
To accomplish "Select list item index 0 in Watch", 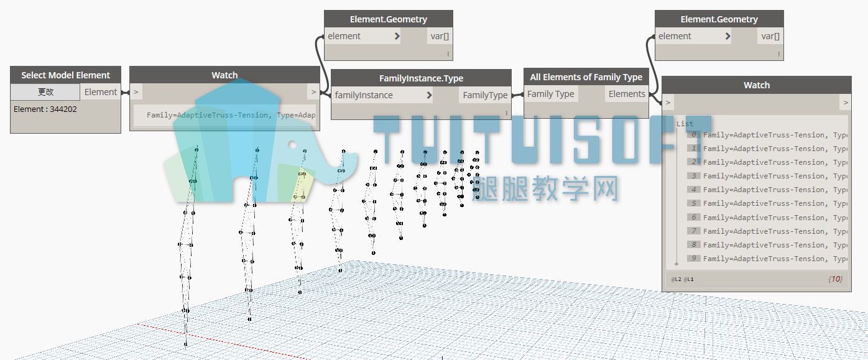I will point(767,135).
